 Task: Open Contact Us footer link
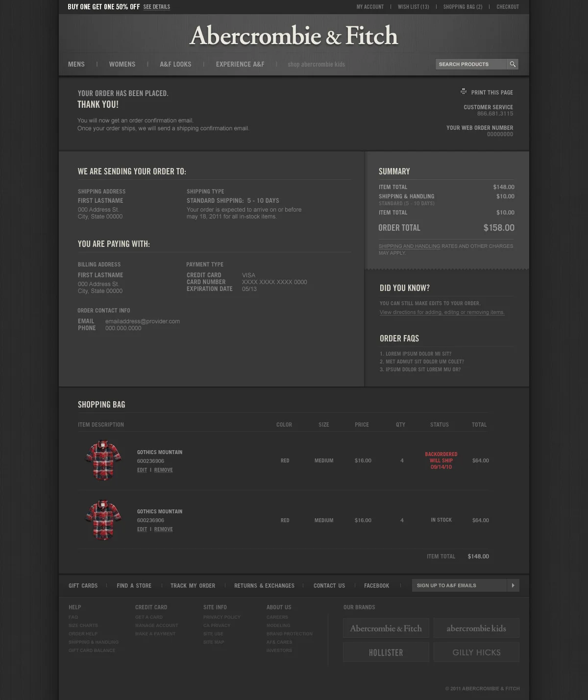point(329,586)
